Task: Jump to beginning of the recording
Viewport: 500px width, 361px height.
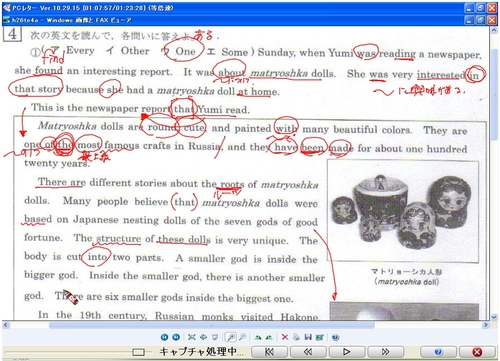Action: pos(269,352)
